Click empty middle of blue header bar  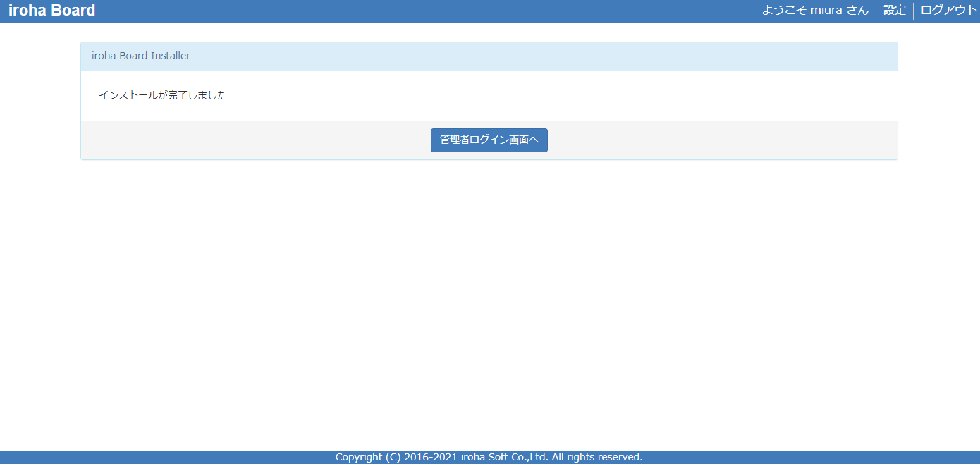coord(423,11)
